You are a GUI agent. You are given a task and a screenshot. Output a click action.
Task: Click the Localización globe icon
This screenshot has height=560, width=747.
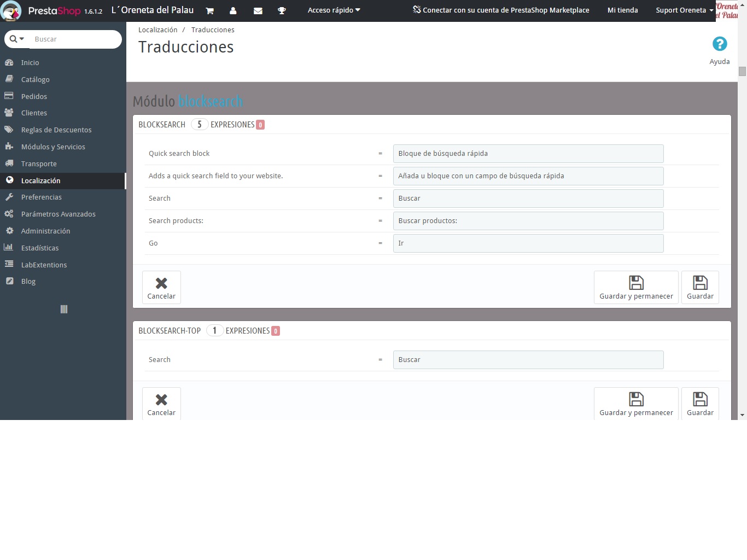click(x=9, y=180)
